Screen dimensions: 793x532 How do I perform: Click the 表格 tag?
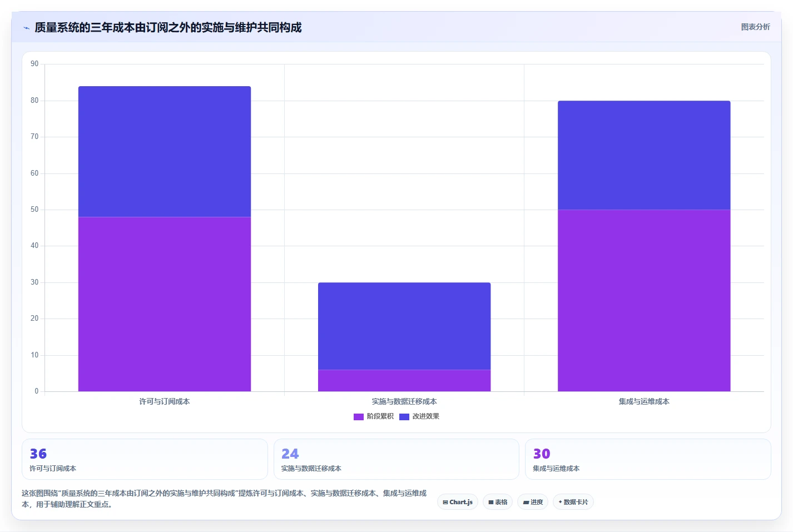(498, 502)
